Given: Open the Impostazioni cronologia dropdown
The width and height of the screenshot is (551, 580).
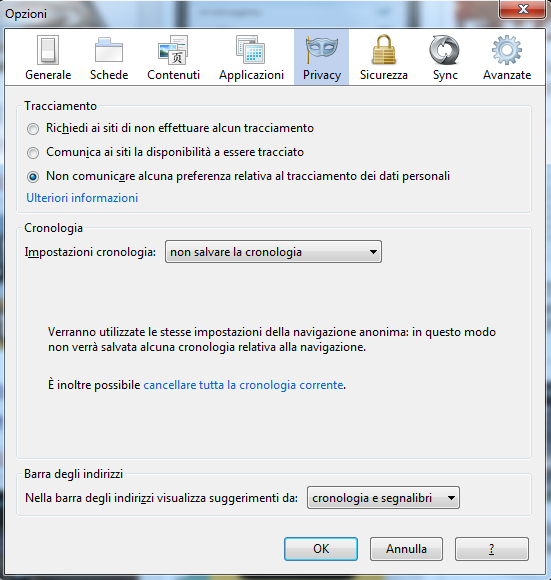Looking at the screenshot, I should coord(273,252).
